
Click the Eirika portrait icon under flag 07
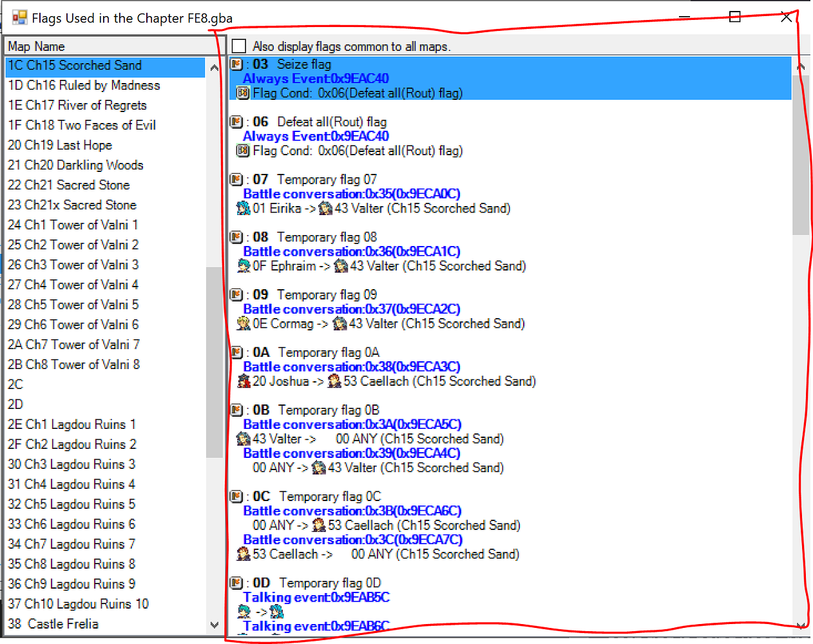click(x=242, y=209)
